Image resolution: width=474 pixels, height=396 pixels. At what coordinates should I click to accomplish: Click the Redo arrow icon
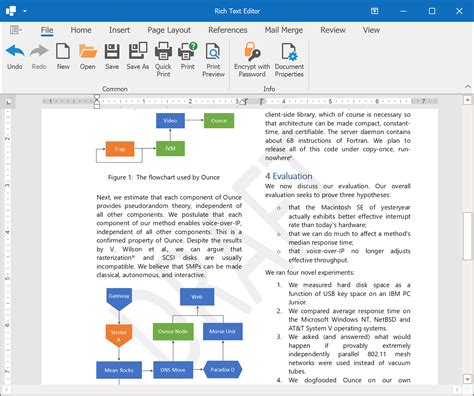39,51
